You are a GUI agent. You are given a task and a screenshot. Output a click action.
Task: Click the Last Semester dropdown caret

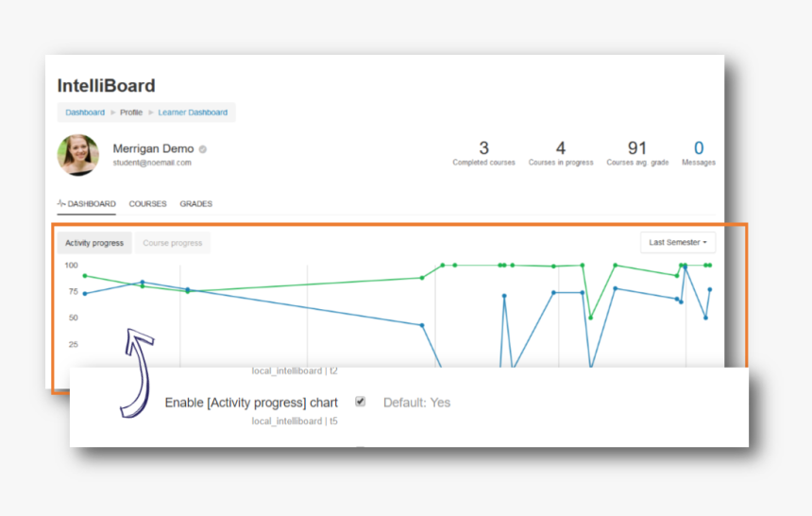[x=704, y=242]
